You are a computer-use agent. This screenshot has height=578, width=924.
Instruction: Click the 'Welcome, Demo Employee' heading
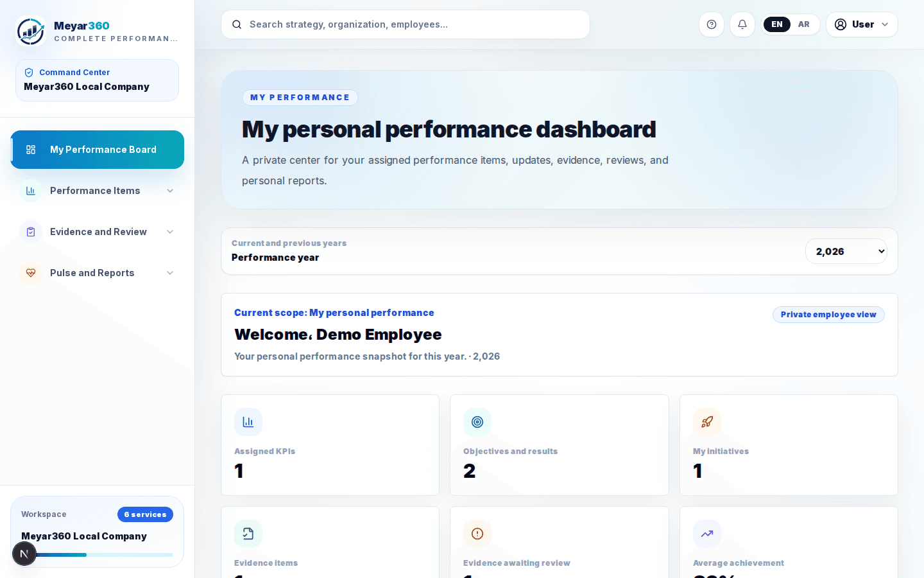click(x=338, y=335)
